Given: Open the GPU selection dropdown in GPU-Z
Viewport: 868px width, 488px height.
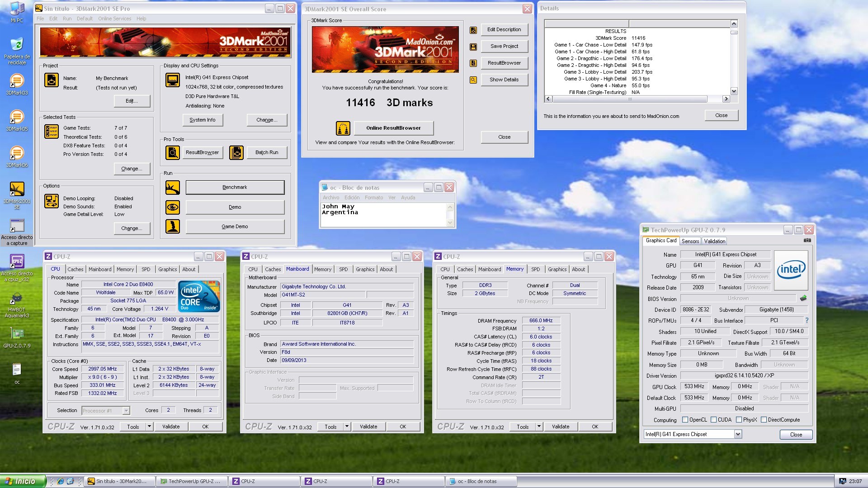Looking at the screenshot, I should (738, 434).
